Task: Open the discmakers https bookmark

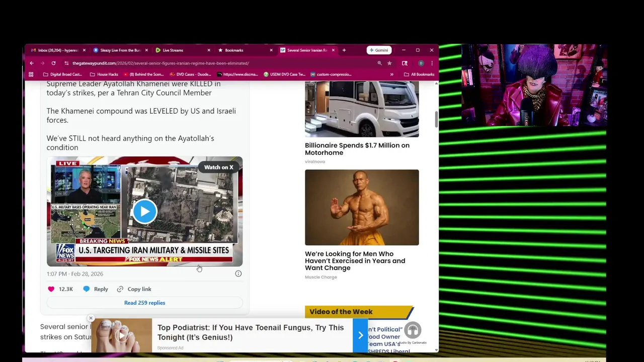Action: point(237,74)
